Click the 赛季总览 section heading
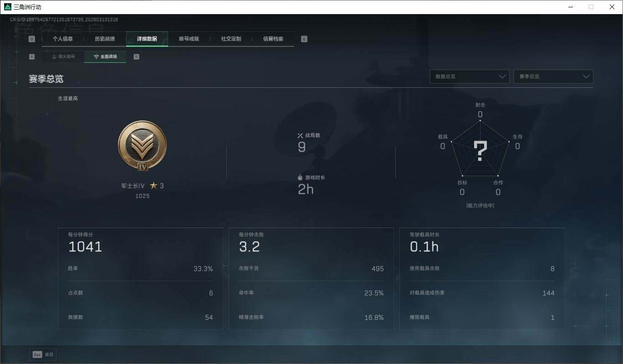 46,79
